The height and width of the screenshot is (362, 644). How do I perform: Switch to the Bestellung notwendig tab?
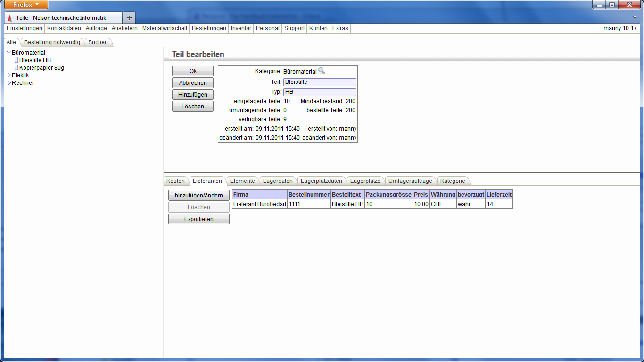[52, 42]
